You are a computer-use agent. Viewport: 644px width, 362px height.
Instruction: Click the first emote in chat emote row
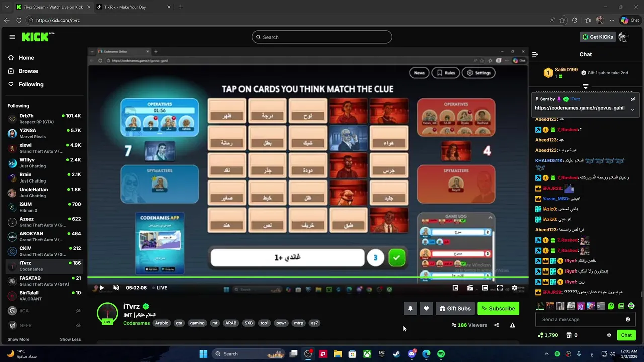pyautogui.click(x=540, y=306)
